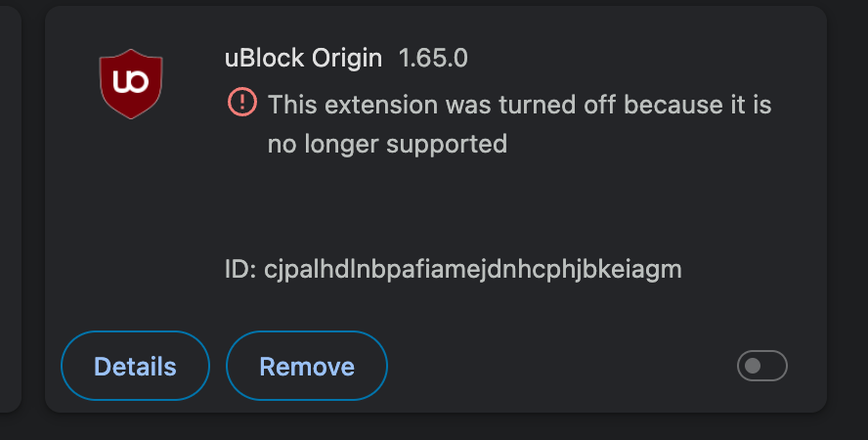Click the 'no longer supported' text line
The width and height of the screenshot is (868, 440).
(x=387, y=145)
